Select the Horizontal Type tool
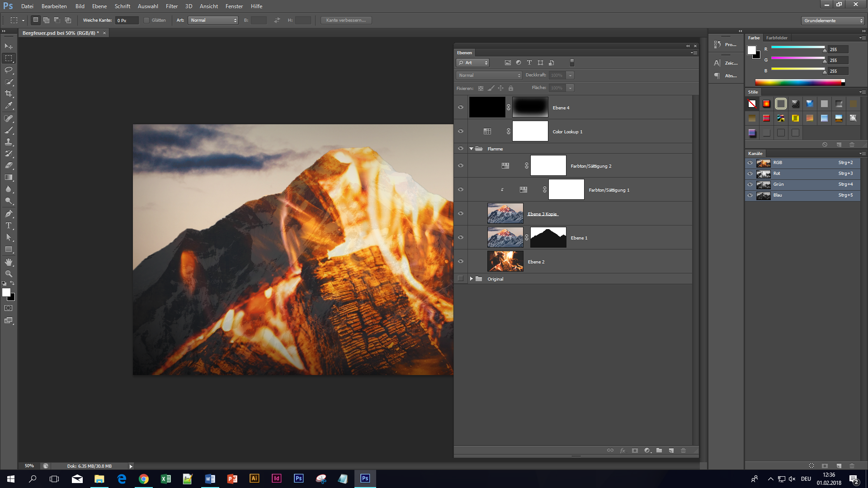Image resolution: width=868 pixels, height=488 pixels. [8, 225]
